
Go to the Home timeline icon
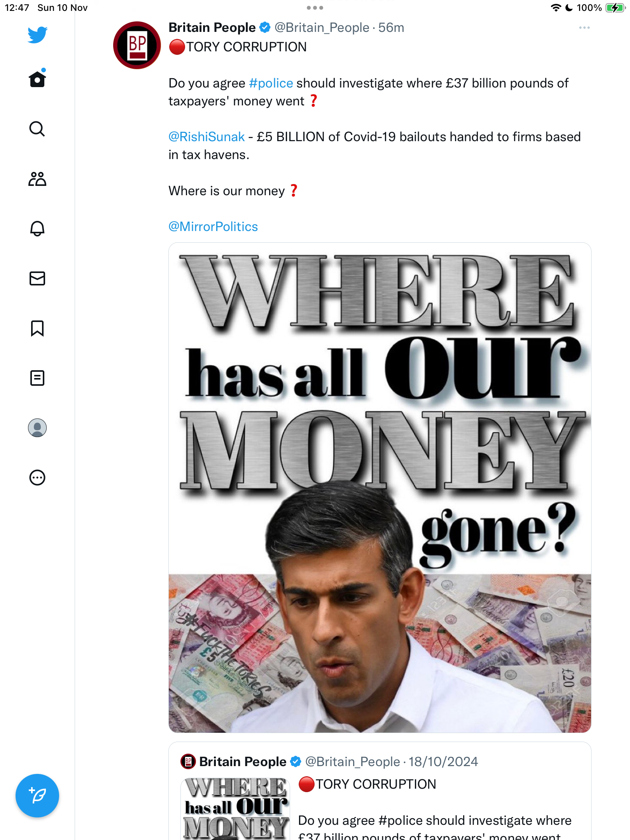[37, 79]
